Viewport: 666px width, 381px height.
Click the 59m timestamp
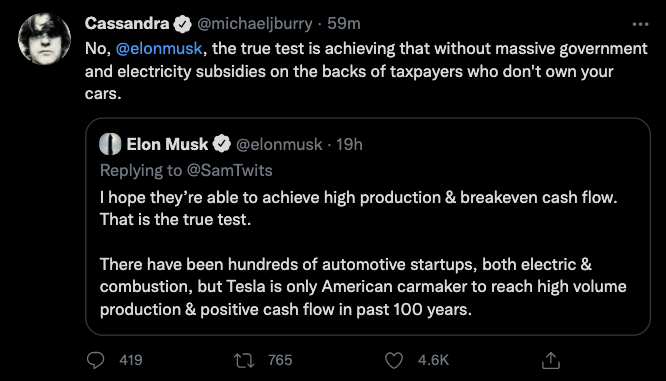pos(344,24)
